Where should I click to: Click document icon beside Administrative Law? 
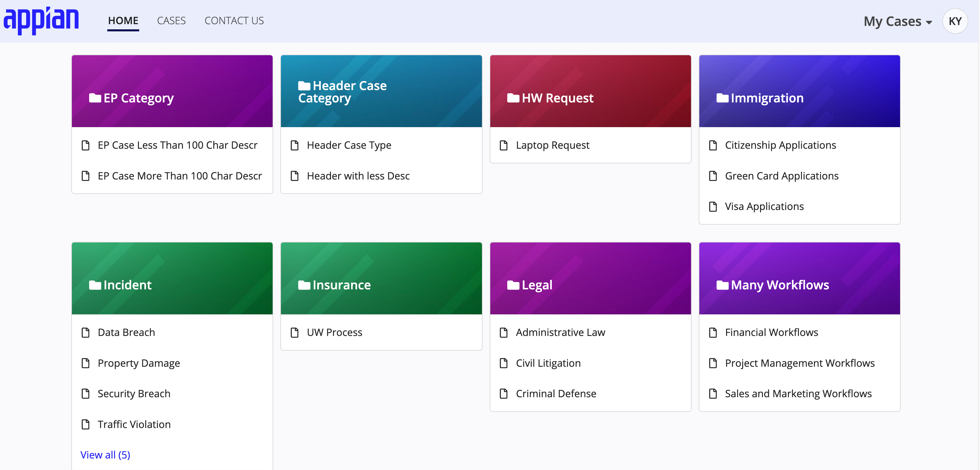click(504, 333)
